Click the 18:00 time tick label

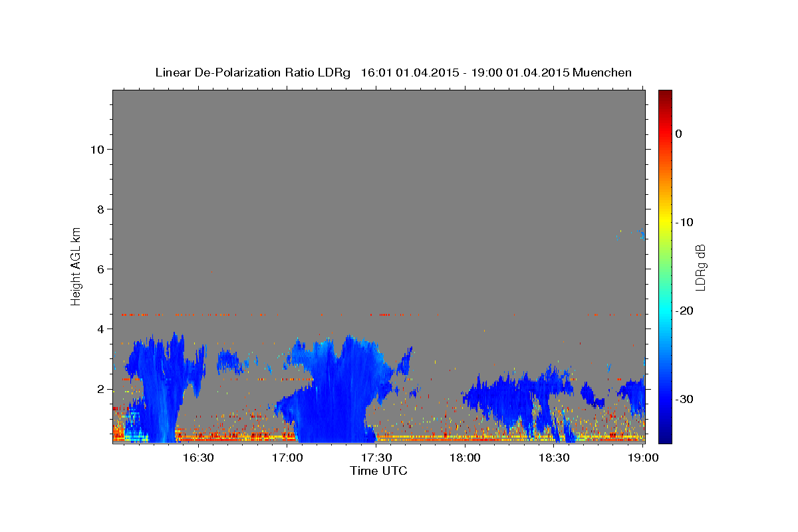(x=465, y=458)
